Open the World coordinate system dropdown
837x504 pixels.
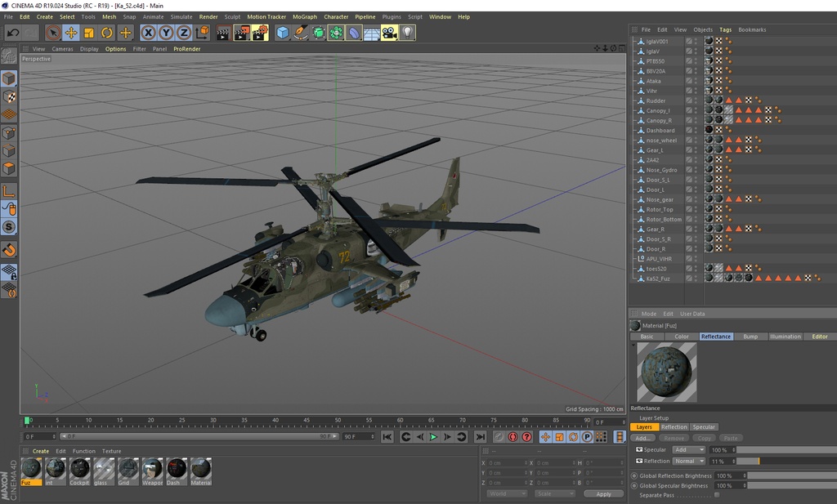point(507,493)
